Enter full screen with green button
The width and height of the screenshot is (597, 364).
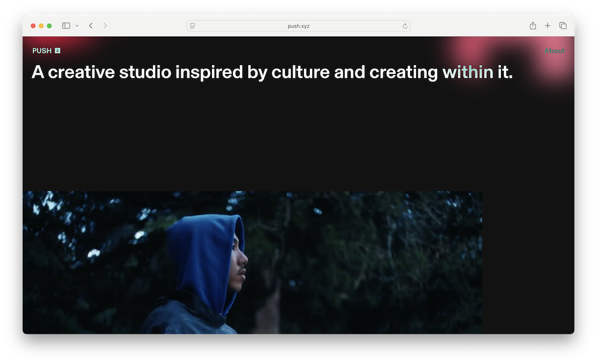point(49,26)
